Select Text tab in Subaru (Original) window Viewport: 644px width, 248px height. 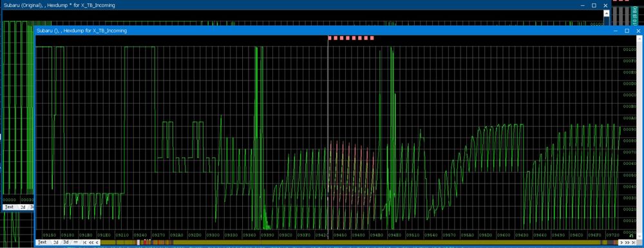tap(10, 207)
